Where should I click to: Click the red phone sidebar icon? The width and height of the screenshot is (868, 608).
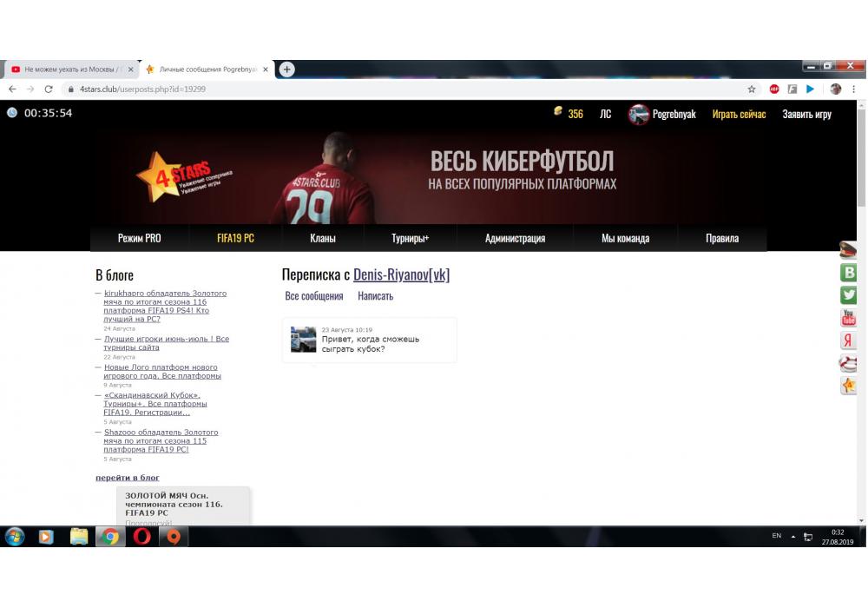point(848,363)
